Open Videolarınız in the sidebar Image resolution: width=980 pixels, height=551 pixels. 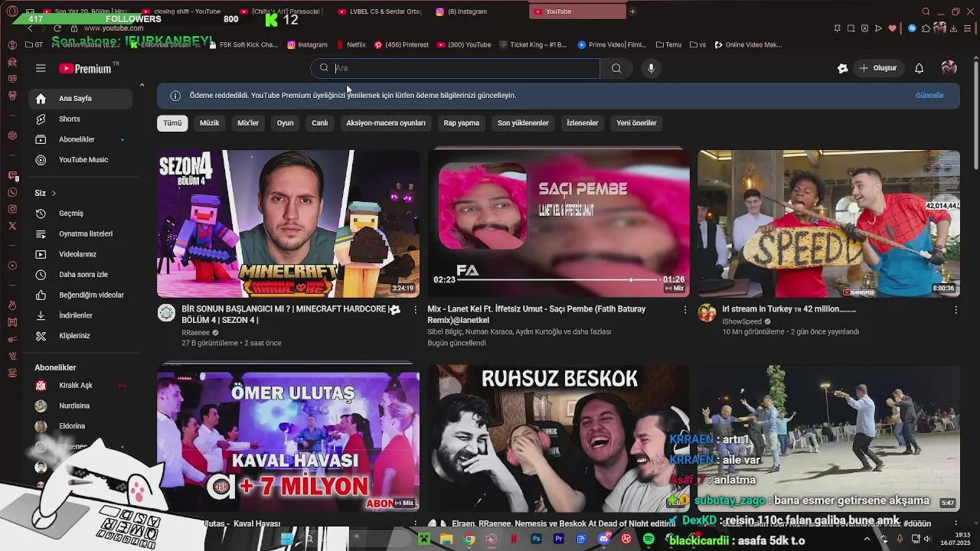click(80, 254)
